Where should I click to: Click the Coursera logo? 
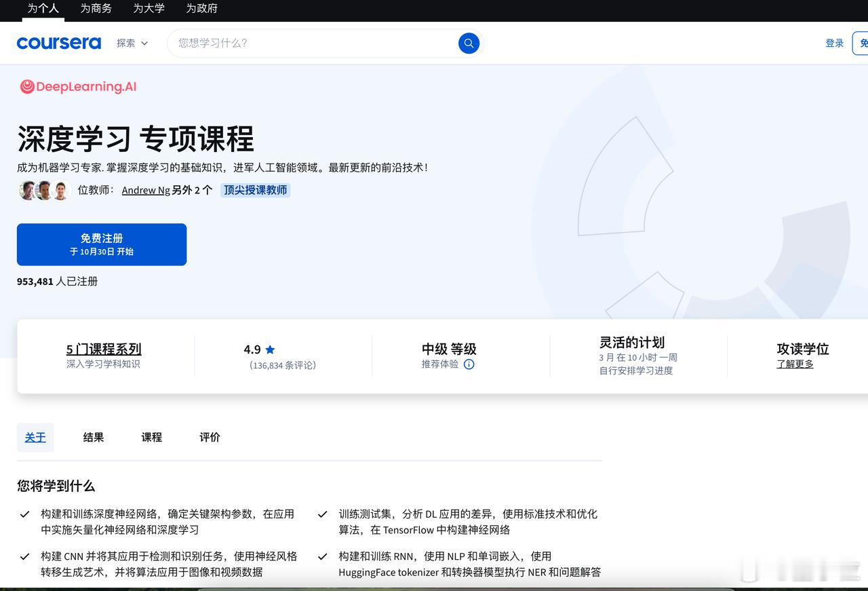tap(59, 43)
